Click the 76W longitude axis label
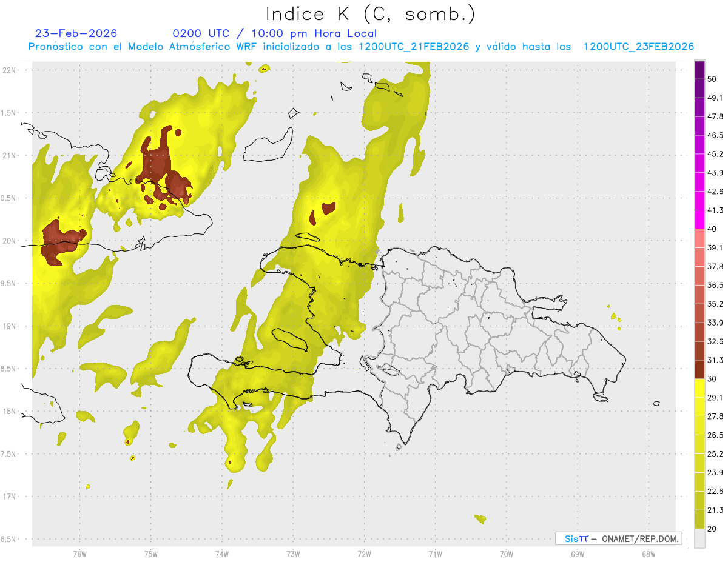The height and width of the screenshot is (562, 728). point(79,554)
